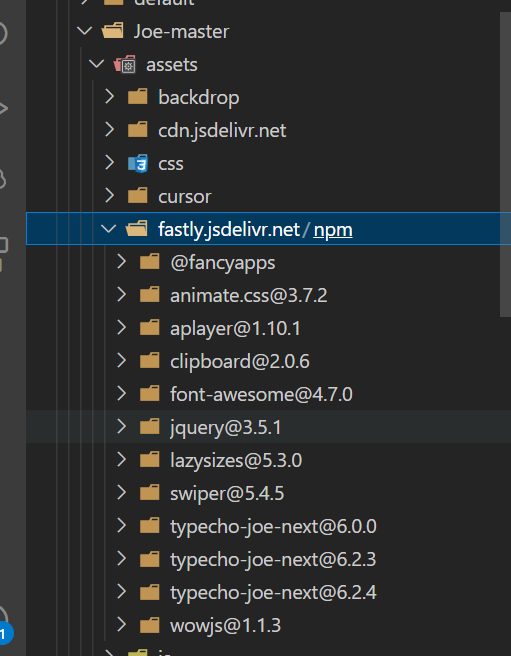Expand the css folder chevron
The image size is (511, 656).
[110, 163]
